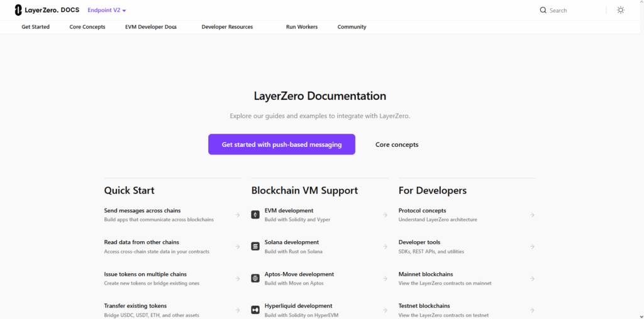Viewport: 644px width, 319px height.
Task: Click the Hyperliquid development icon
Action: (x=255, y=310)
